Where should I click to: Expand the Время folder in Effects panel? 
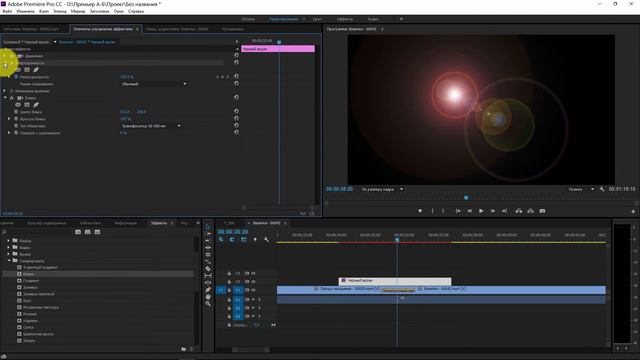(x=9, y=254)
